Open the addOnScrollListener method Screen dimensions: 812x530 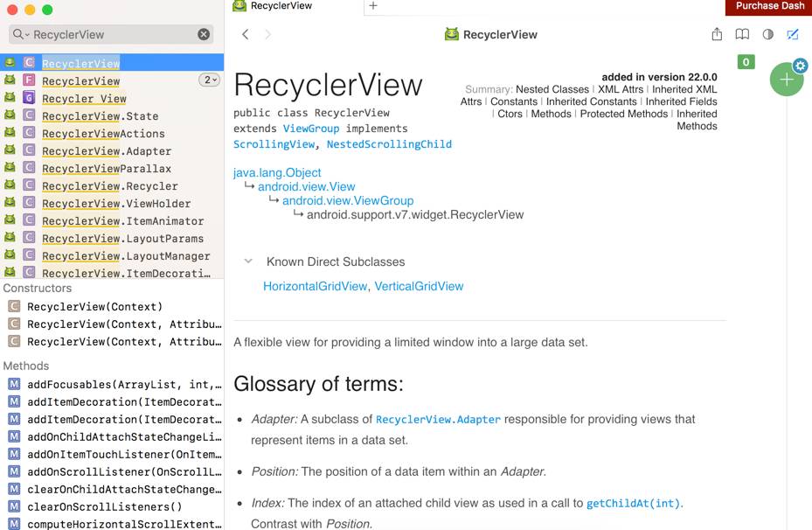pyautogui.click(x=112, y=472)
